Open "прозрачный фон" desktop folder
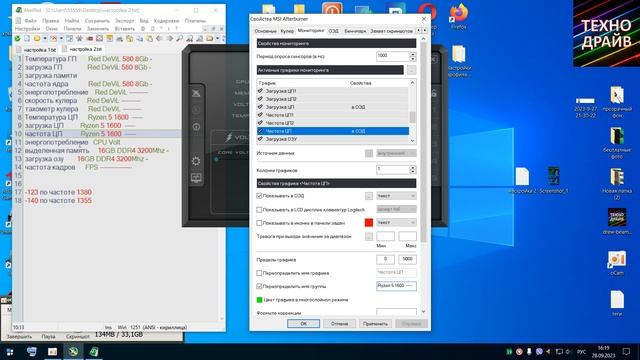The height and width of the screenshot is (360, 640). pos(617,102)
